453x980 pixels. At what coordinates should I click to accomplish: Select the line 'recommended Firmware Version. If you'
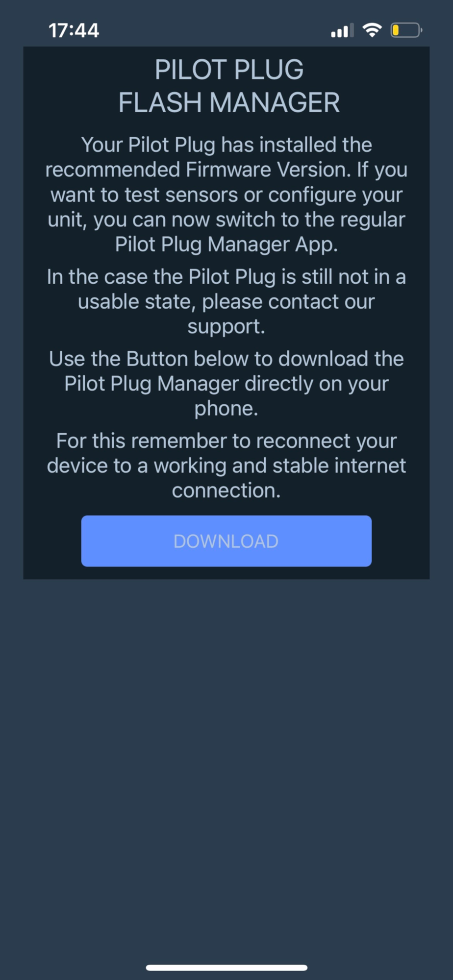tap(226, 170)
